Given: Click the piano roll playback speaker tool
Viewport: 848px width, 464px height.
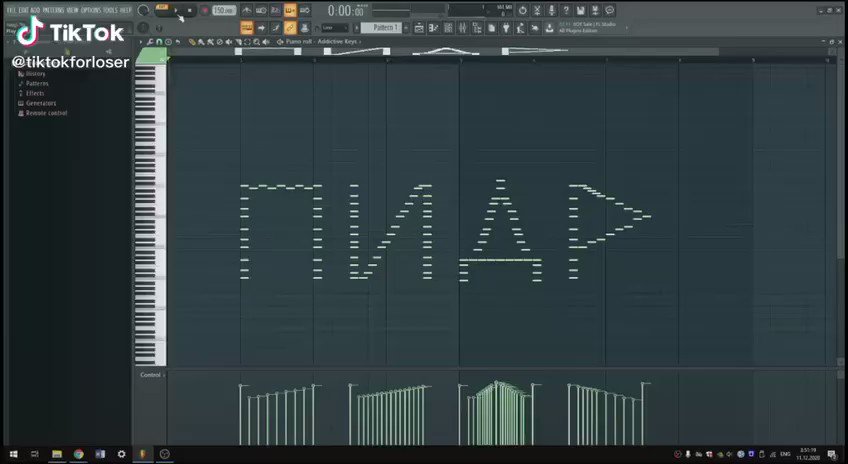Looking at the screenshot, I should (x=266, y=42).
